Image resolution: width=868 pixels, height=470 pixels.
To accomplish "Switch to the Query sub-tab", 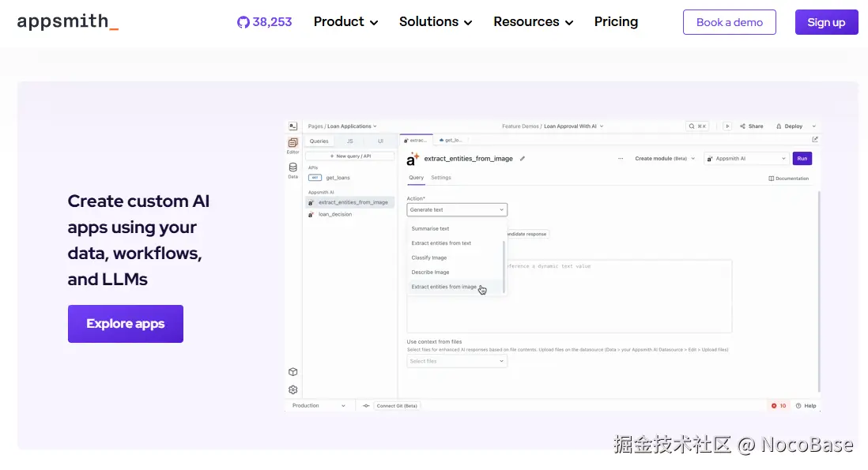I will [x=417, y=178].
